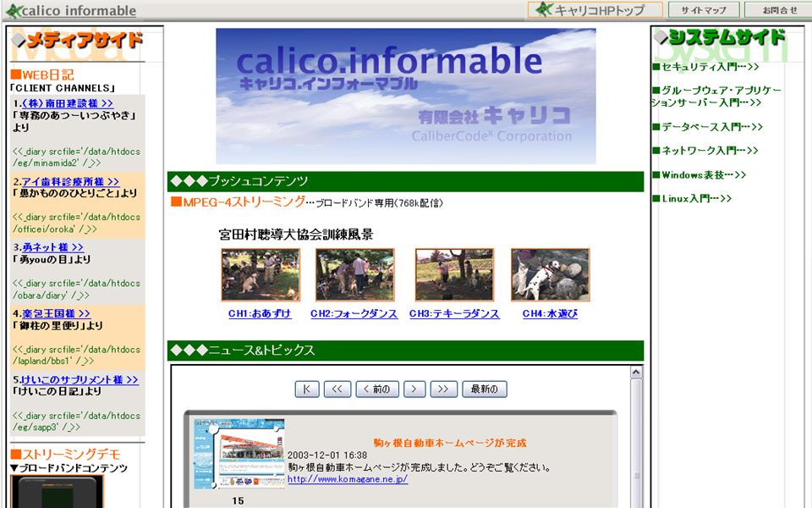
Task: Open the CH4:水遊び text link
Action: click(x=550, y=313)
